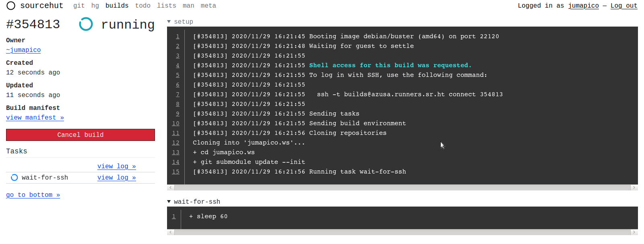Screen dimensions: 644x244
Task: Cancel the running build
Action: (80, 135)
